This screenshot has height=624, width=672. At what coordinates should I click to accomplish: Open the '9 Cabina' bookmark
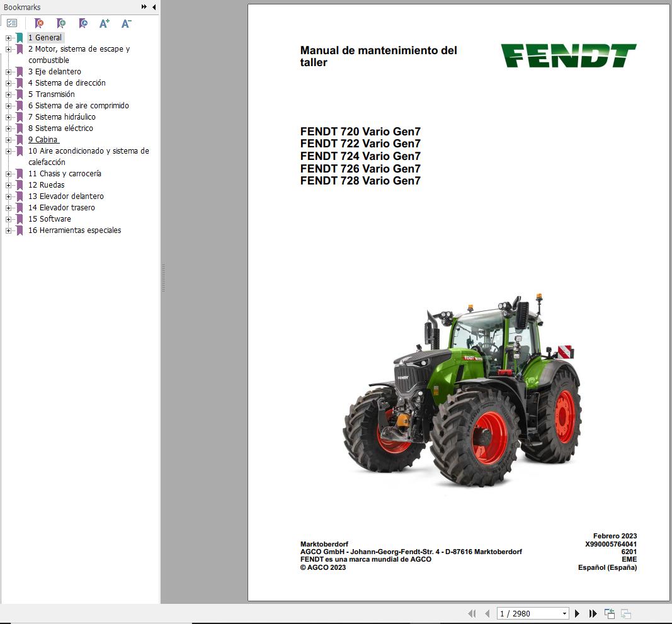point(43,140)
